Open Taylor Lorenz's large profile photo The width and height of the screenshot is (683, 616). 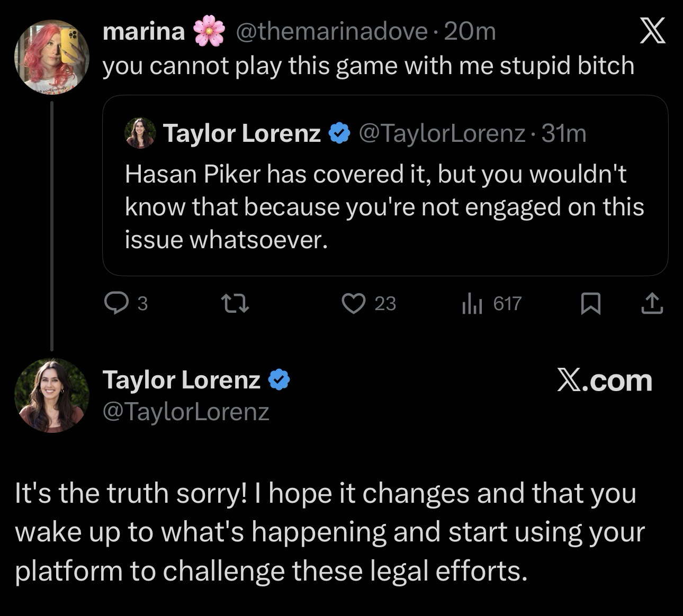[51, 395]
